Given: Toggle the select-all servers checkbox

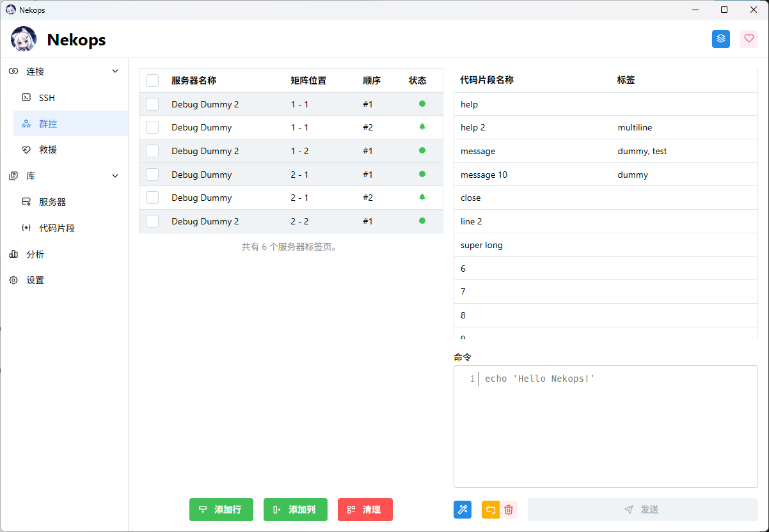Looking at the screenshot, I should pyautogui.click(x=152, y=81).
